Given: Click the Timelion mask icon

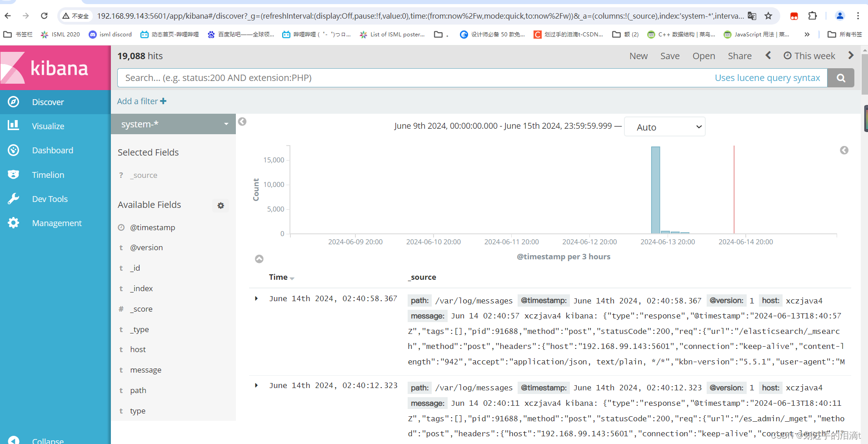Looking at the screenshot, I should [x=14, y=174].
